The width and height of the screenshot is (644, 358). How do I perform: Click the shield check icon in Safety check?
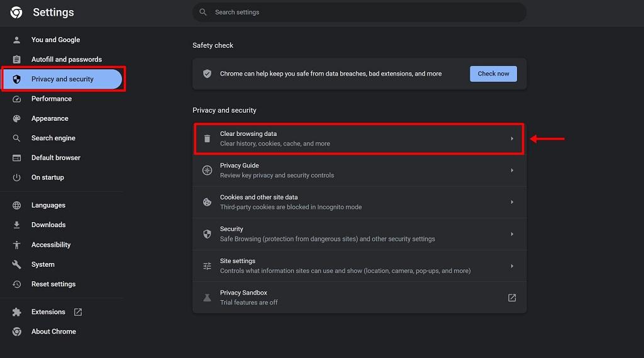(207, 74)
